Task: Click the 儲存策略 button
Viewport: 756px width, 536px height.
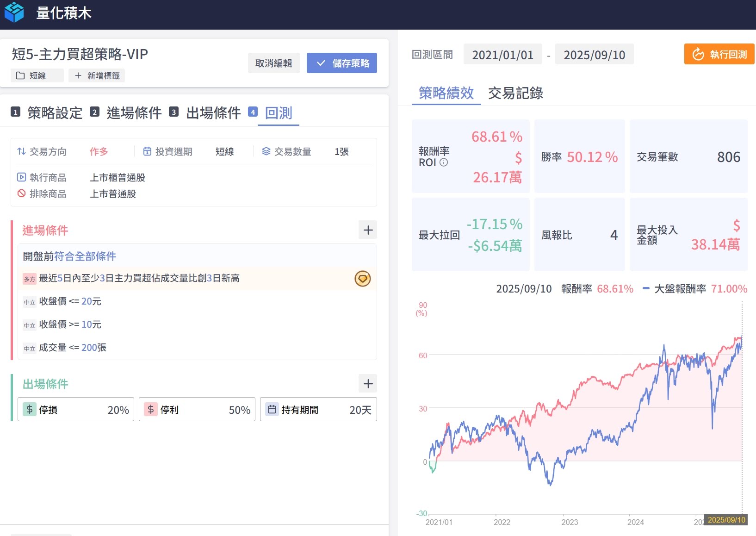Action: click(341, 63)
